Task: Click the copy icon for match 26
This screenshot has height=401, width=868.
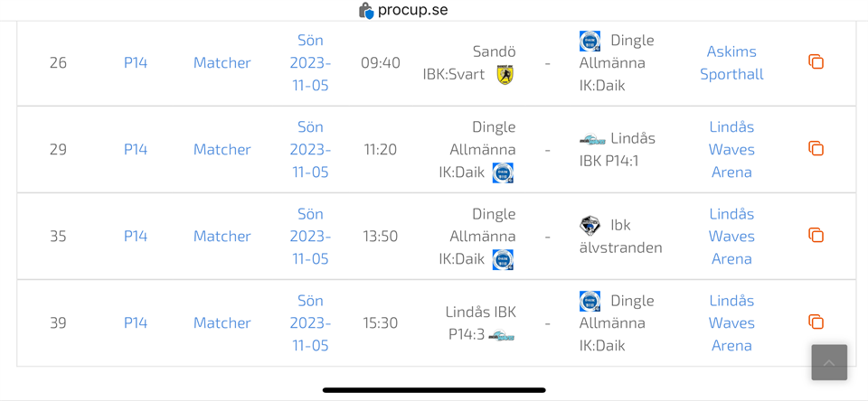Action: [x=816, y=62]
